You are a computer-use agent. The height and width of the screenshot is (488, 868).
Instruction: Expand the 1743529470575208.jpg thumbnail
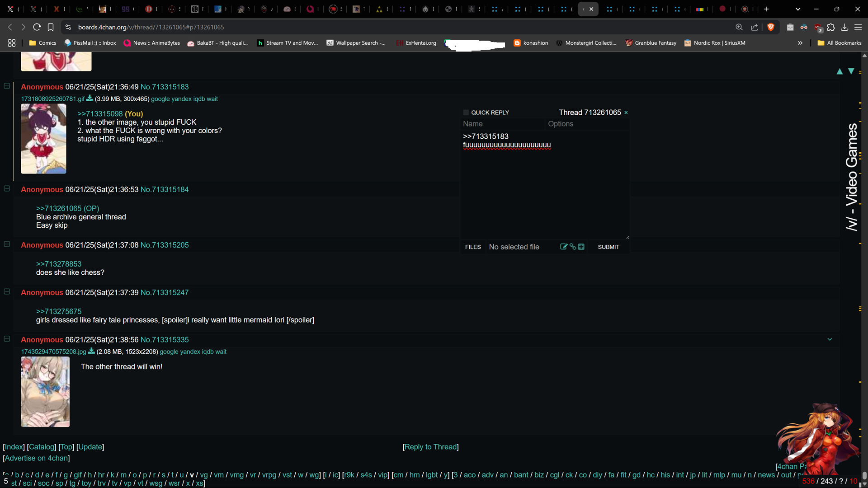pos(45,392)
